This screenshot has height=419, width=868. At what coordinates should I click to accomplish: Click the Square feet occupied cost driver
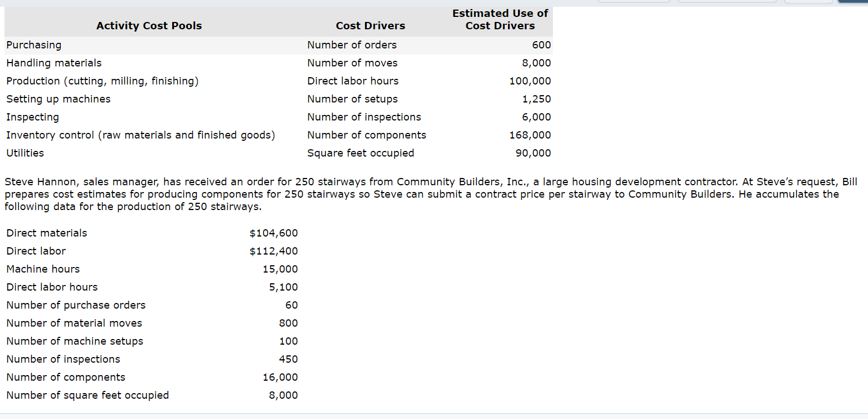[x=361, y=153]
